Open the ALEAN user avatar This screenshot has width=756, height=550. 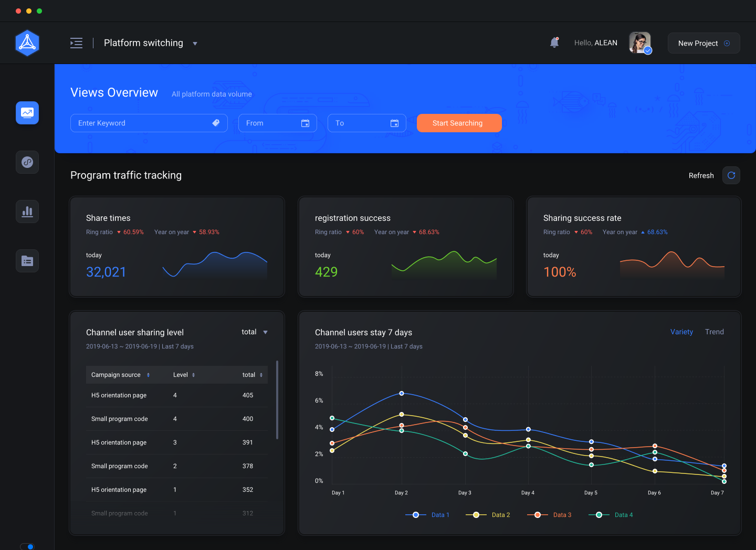(x=640, y=43)
